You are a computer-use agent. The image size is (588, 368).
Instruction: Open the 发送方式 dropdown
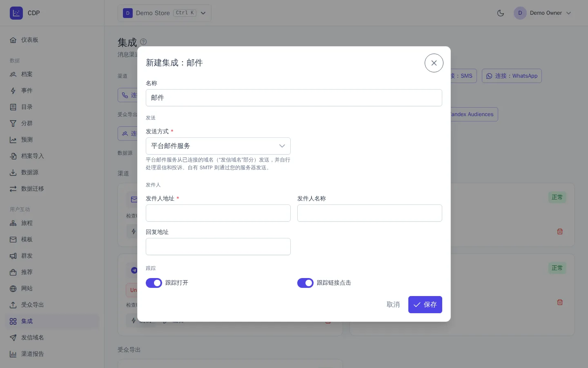[x=218, y=146]
